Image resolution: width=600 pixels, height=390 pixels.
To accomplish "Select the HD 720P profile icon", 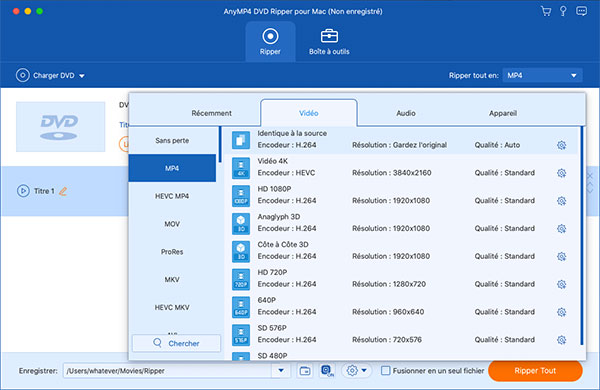I will (x=241, y=279).
